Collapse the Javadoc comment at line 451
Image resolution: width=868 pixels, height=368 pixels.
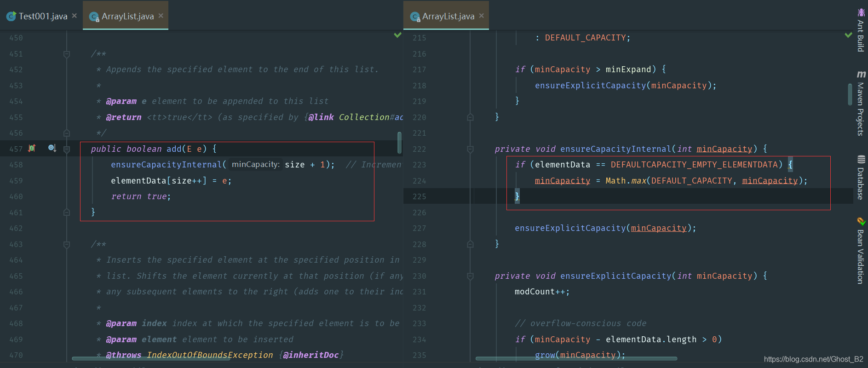point(67,54)
